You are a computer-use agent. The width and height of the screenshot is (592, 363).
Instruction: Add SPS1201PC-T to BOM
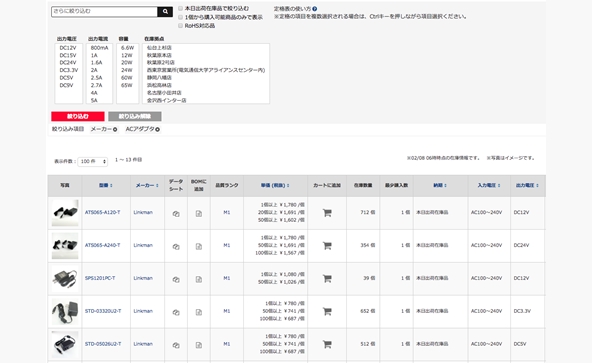coord(199,279)
